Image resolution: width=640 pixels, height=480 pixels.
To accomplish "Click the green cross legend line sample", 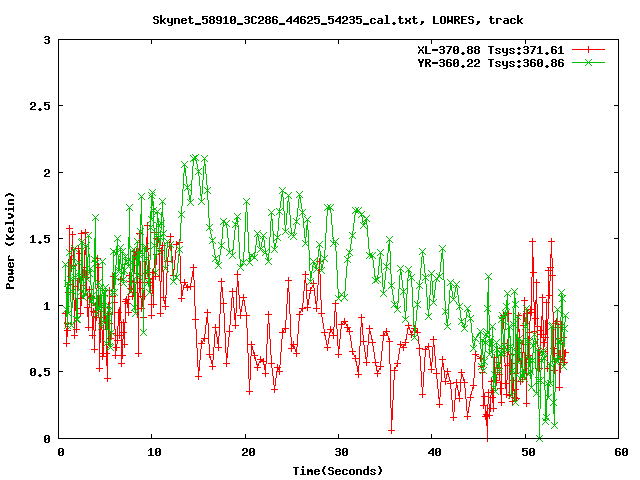I will (588, 62).
